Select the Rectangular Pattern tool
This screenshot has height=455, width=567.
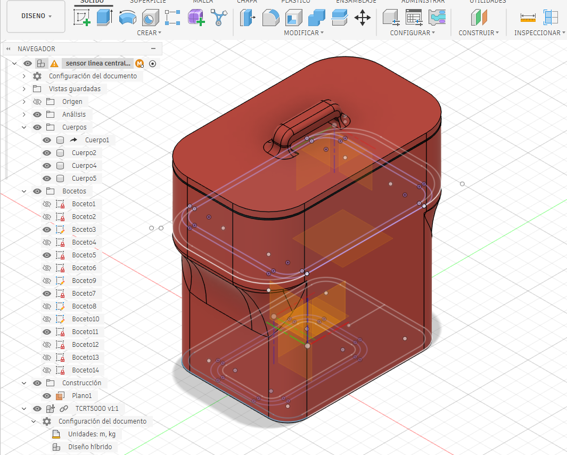pyautogui.click(x=172, y=17)
